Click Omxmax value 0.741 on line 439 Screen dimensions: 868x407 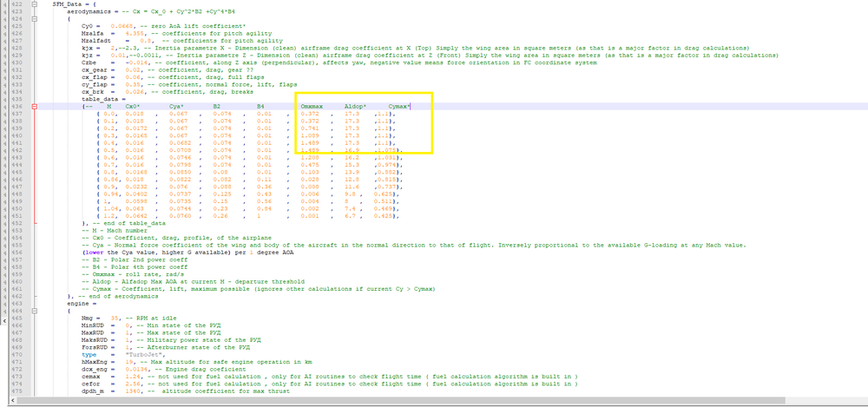(x=309, y=128)
